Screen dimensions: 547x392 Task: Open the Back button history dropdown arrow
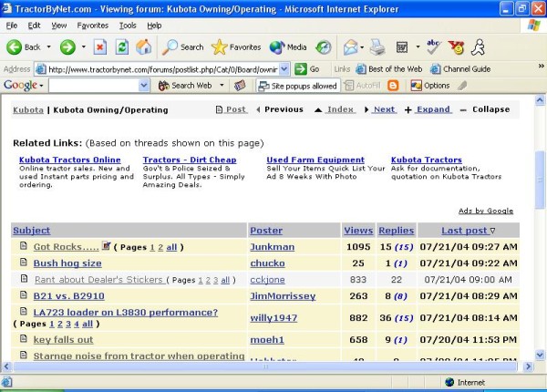(x=49, y=46)
